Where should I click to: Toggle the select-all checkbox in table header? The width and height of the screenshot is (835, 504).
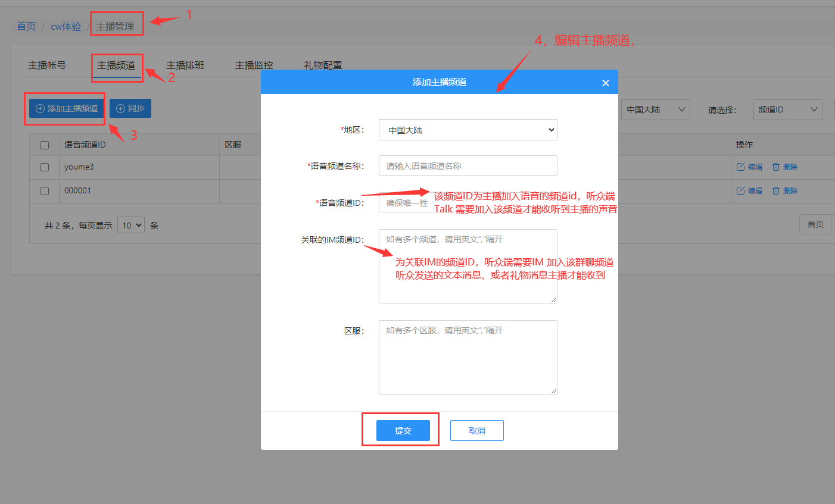tap(45, 145)
